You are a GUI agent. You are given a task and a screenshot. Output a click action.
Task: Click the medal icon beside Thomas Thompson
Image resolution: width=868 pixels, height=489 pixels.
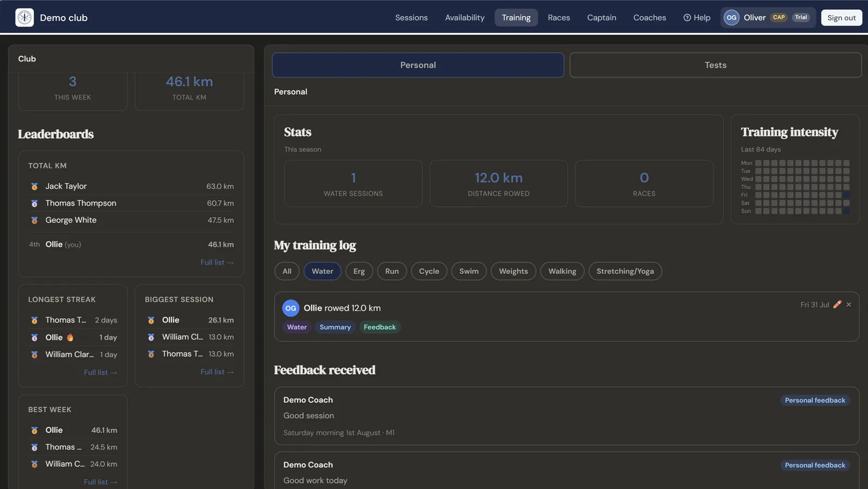pos(34,203)
